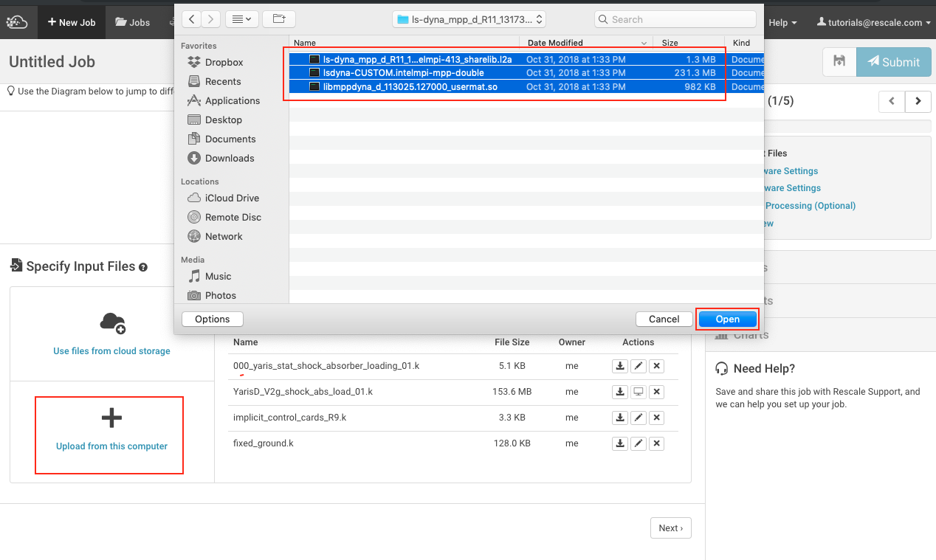936x560 pixels.
Task: Click the Specify Input Files help icon
Action: 143,267
